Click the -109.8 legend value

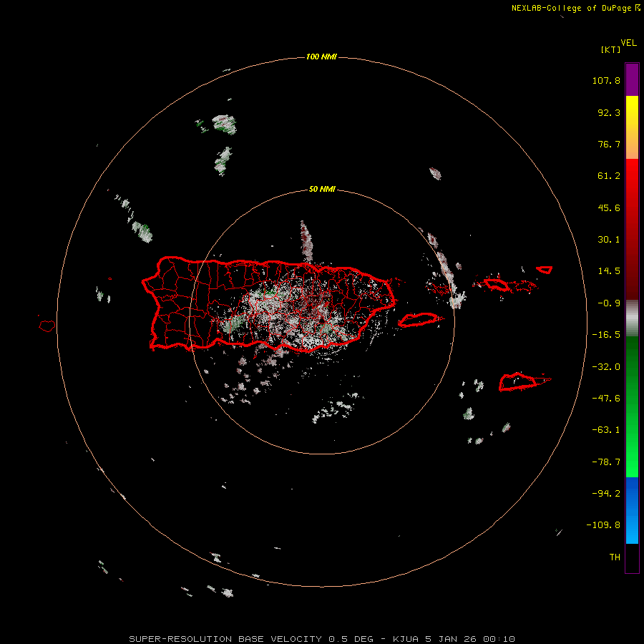point(603,525)
